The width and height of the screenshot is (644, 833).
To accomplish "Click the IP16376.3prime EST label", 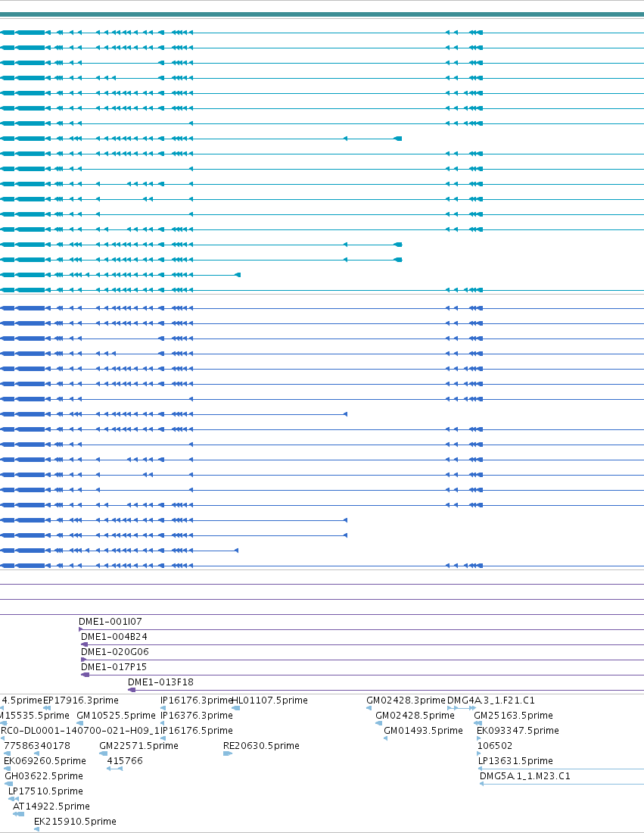I will (x=197, y=716).
